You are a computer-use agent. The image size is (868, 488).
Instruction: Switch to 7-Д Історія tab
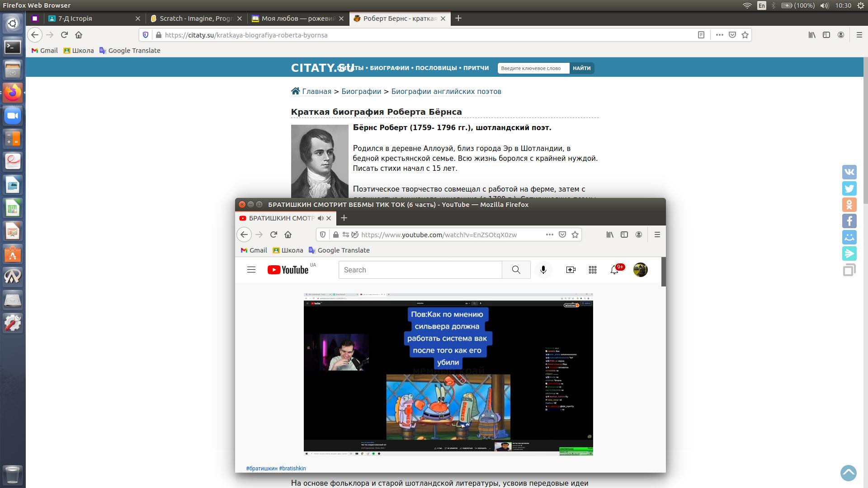coord(75,19)
